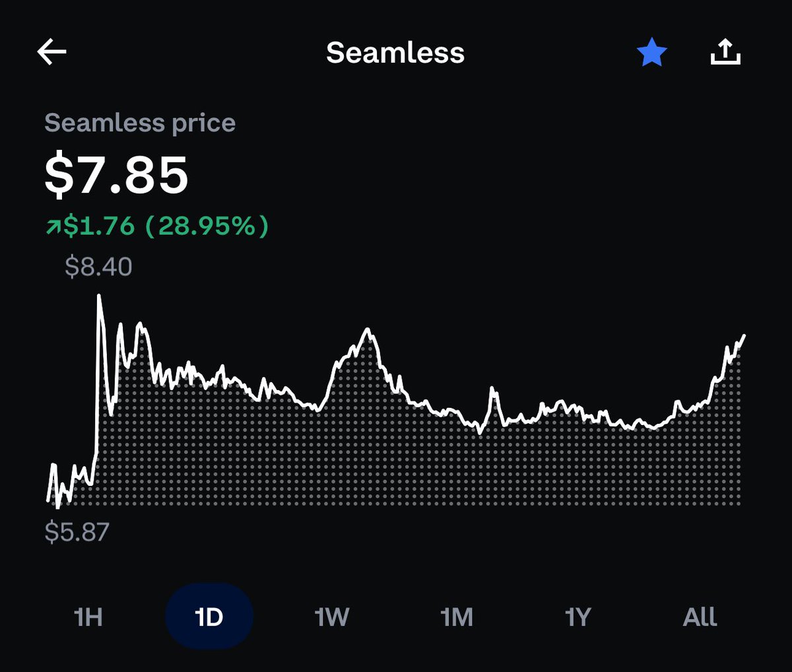Tap the back arrow icon

[52, 52]
